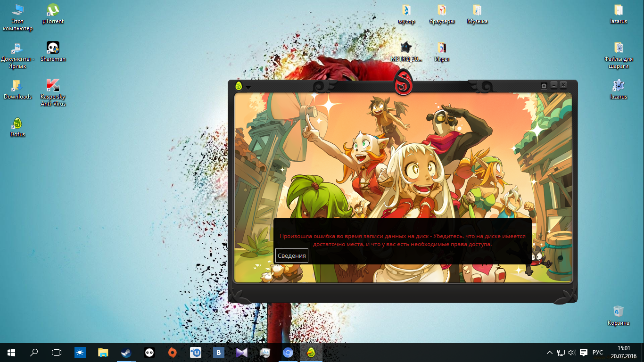Open taskbar search magnifier

(x=34, y=353)
